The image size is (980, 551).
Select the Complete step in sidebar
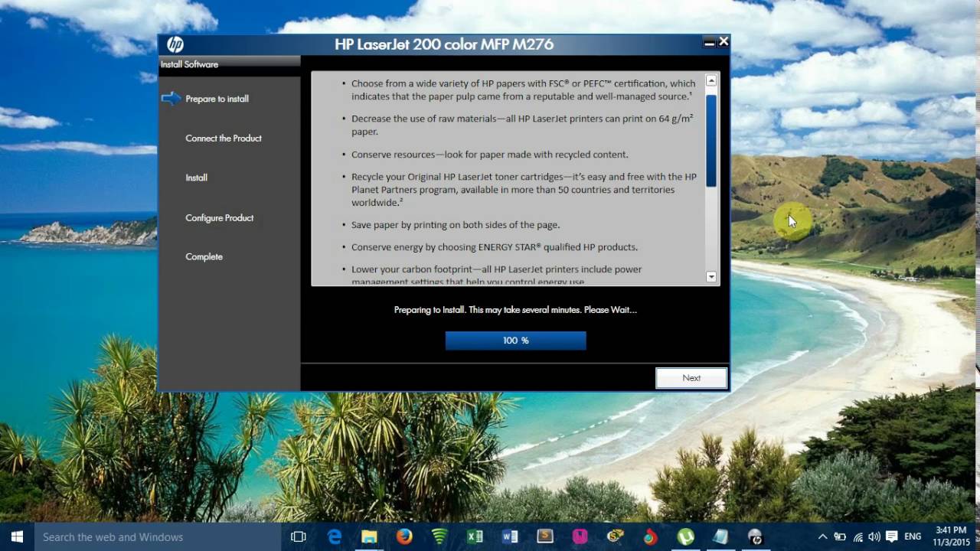click(204, 257)
